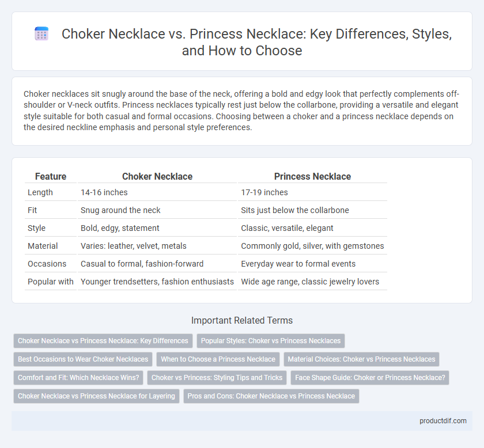Click the 'Snug around the neck' cell

pyautogui.click(x=157, y=210)
